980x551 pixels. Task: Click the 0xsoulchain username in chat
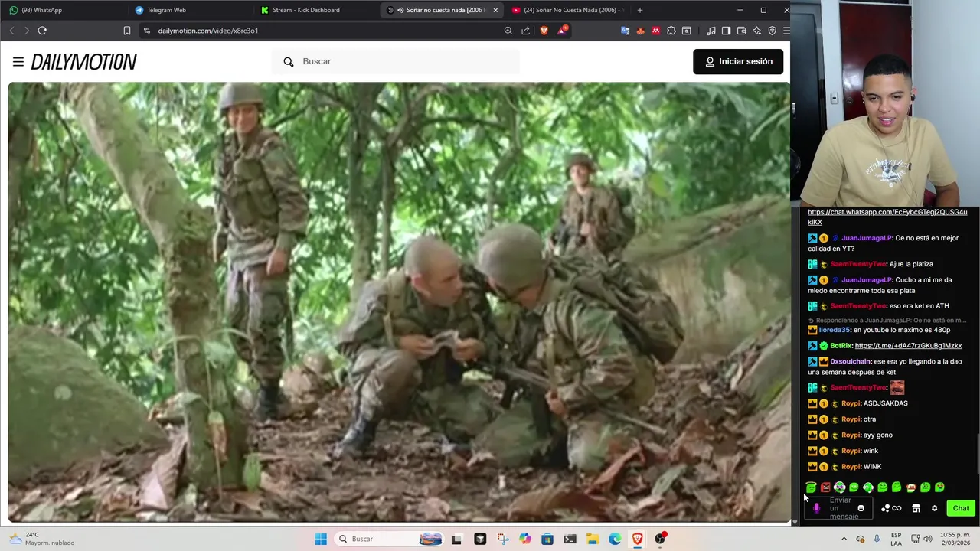click(851, 361)
